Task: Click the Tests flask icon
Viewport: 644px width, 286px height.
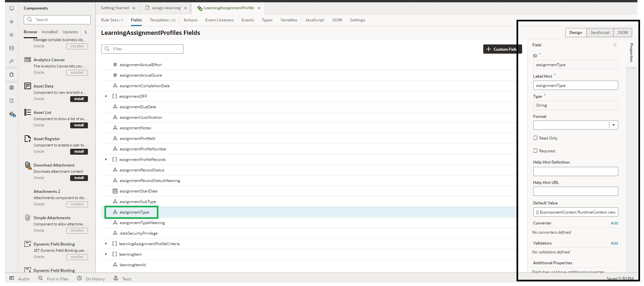Action: [116, 278]
